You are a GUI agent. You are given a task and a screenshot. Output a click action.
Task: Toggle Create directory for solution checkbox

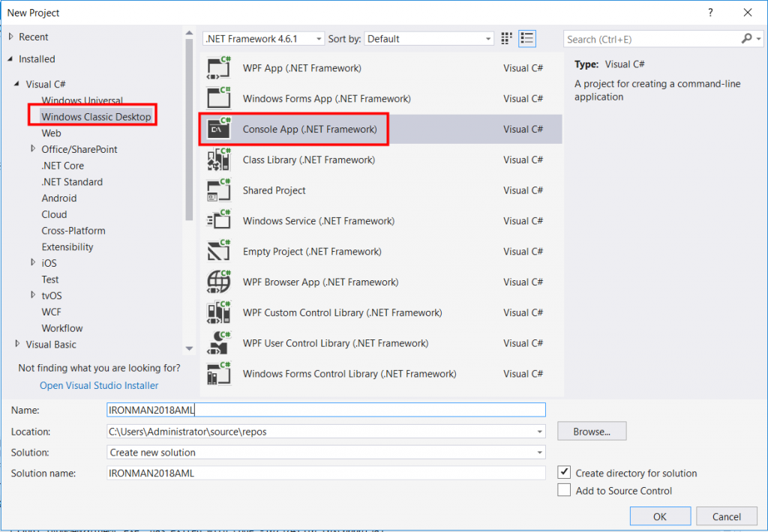coord(564,472)
